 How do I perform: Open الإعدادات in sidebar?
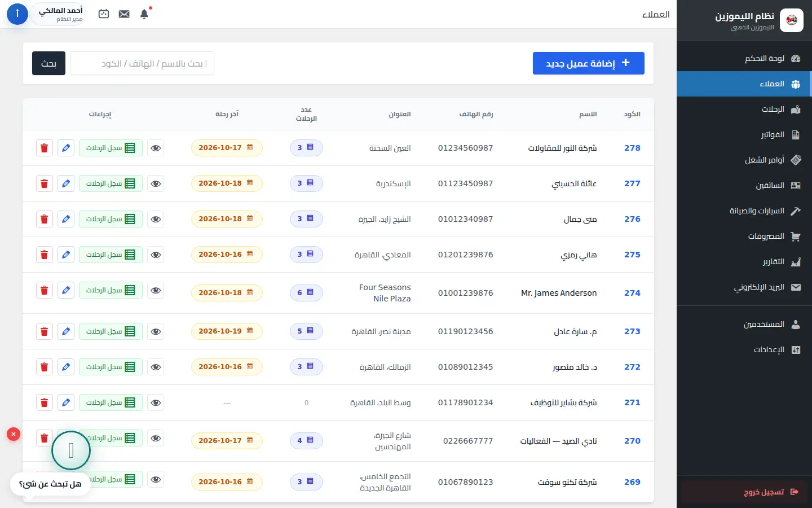click(x=744, y=349)
